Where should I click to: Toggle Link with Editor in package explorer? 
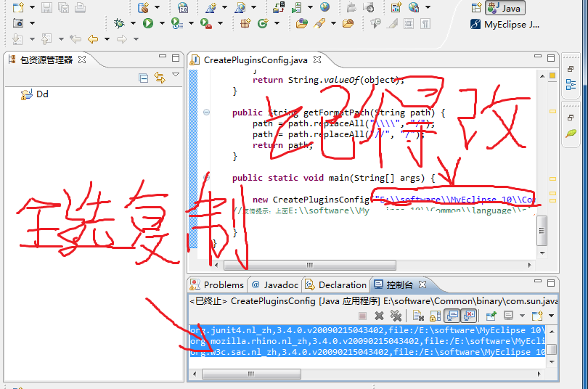[159, 78]
